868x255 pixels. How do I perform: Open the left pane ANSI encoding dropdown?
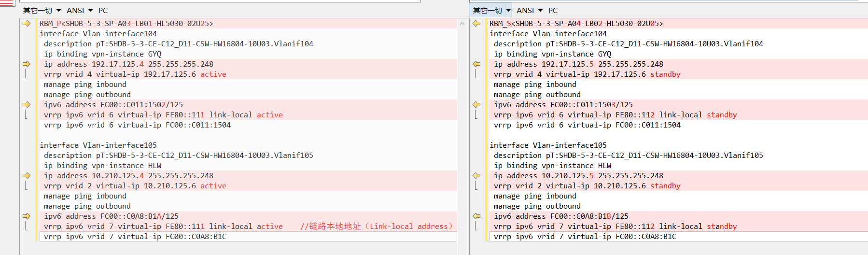point(79,10)
